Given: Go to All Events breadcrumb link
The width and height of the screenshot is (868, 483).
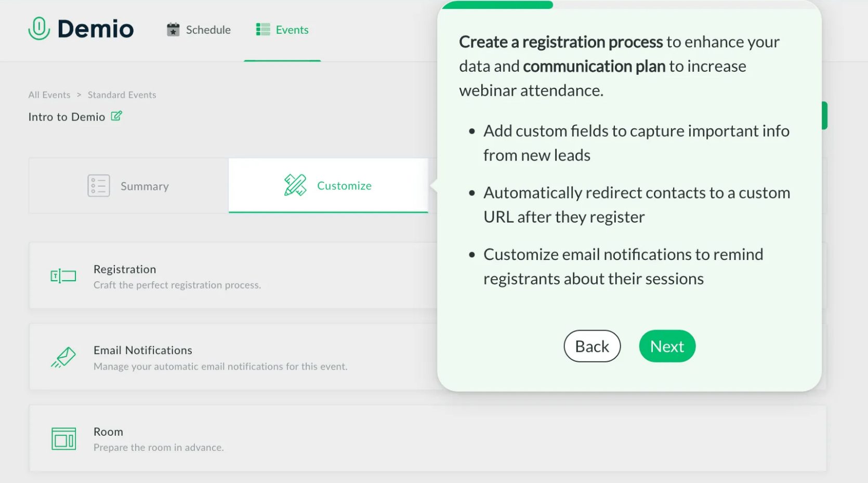Looking at the screenshot, I should (49, 95).
